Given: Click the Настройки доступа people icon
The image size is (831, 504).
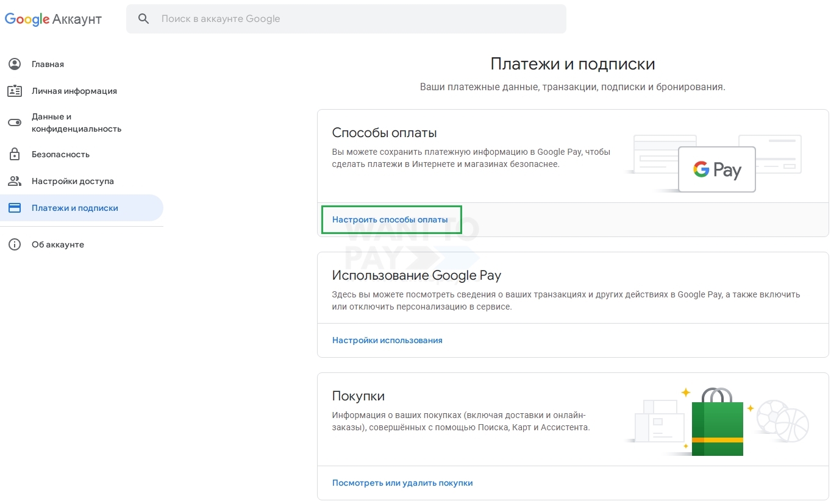Looking at the screenshot, I should 14,181.
